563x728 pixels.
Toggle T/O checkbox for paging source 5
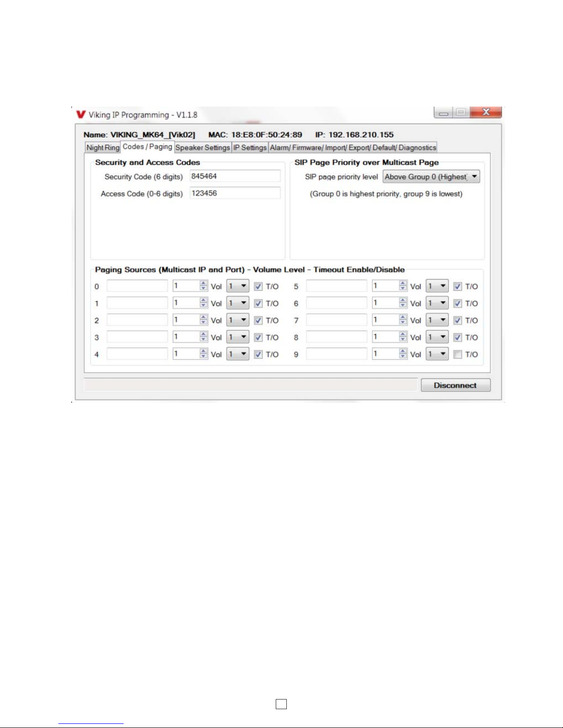(x=458, y=287)
